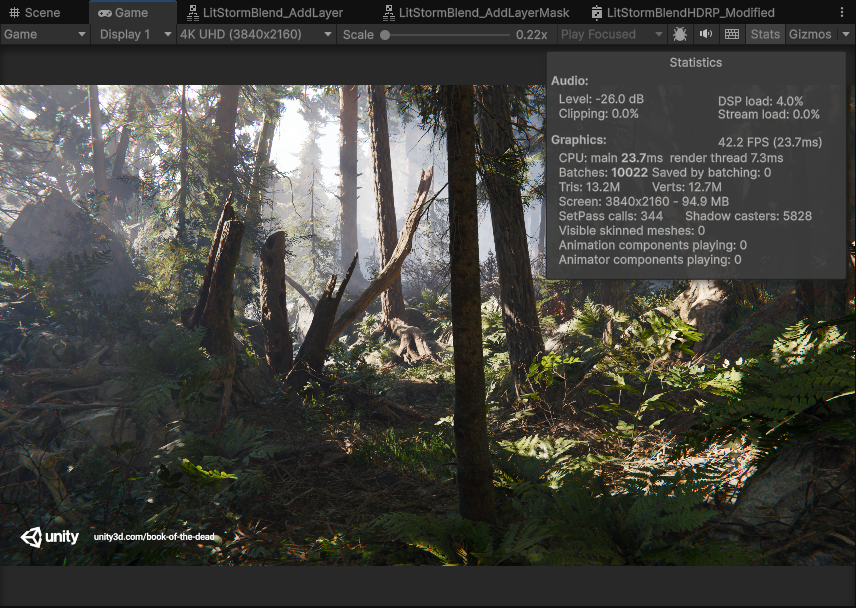Toggle Gizmos visibility

[810, 34]
